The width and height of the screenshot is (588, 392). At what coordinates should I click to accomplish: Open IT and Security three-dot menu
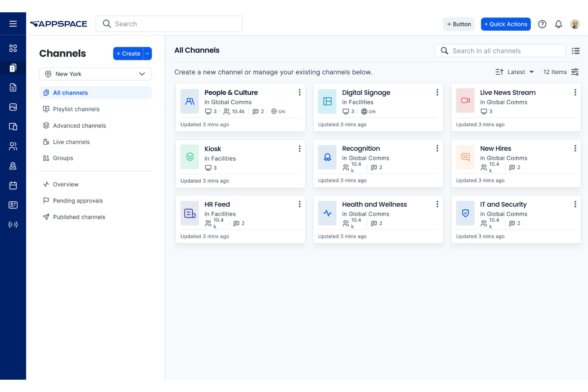point(575,204)
